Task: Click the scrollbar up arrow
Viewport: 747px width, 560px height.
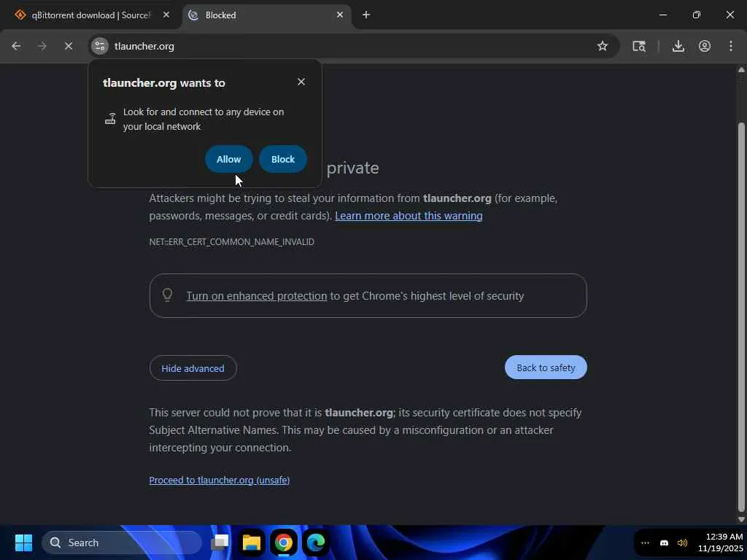Action: 741,70
